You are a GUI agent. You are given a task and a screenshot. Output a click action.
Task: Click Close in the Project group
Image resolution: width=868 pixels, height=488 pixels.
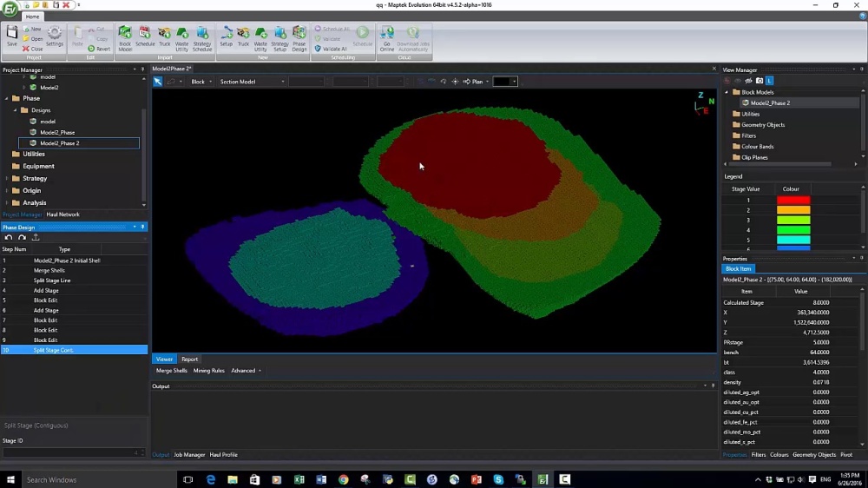(33, 49)
